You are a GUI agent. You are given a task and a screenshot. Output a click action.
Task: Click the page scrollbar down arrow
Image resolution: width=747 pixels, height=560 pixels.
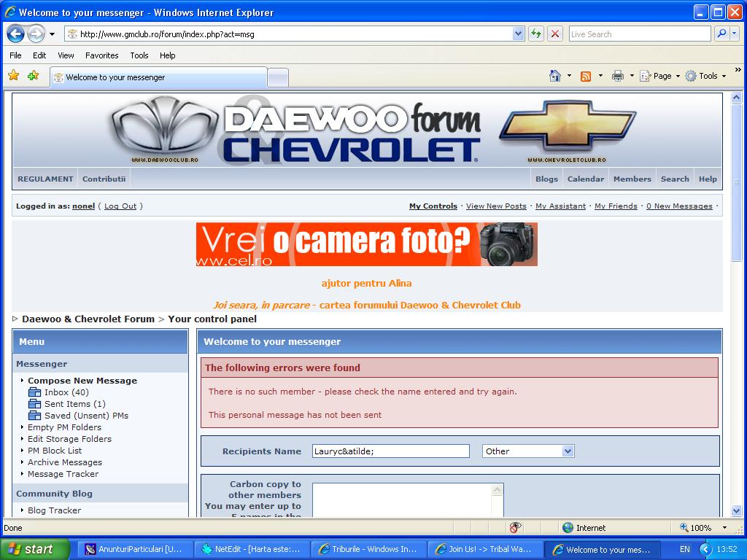tap(737, 511)
